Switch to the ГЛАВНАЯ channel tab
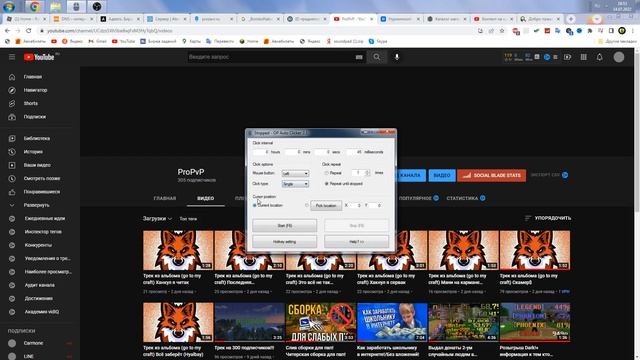The image size is (640, 360). coord(165,198)
